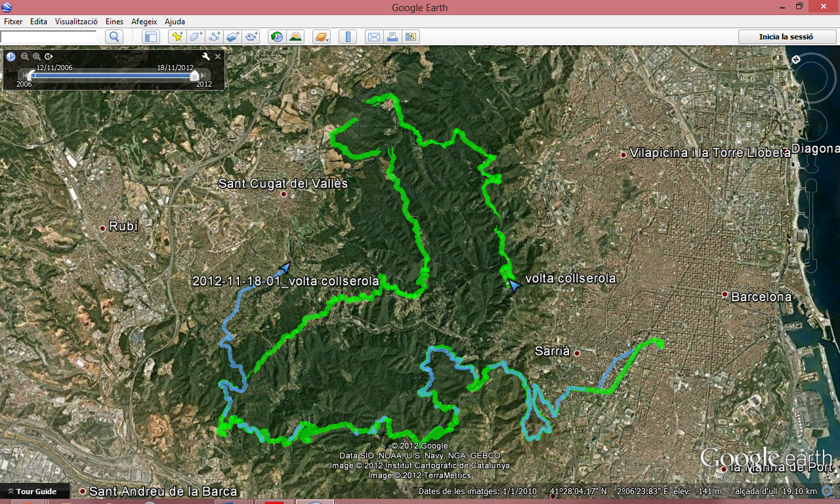The width and height of the screenshot is (840, 504).
Task: Click the search magnifier button
Action: 114,37
